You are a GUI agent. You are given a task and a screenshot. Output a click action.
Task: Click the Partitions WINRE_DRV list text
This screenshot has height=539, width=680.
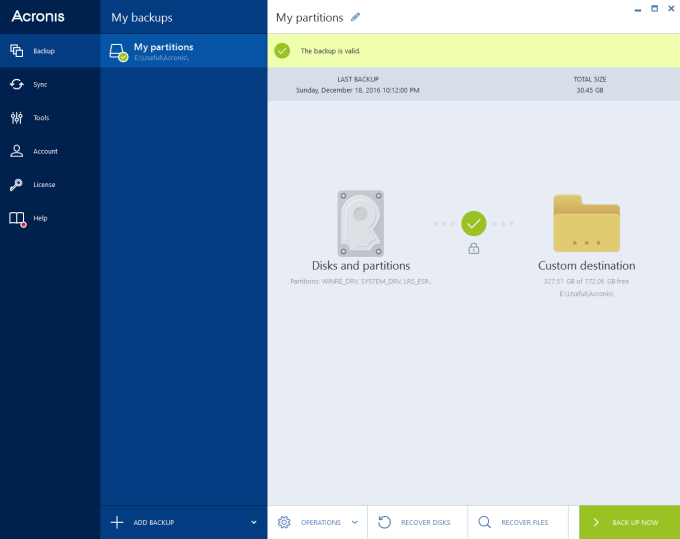[x=361, y=281]
